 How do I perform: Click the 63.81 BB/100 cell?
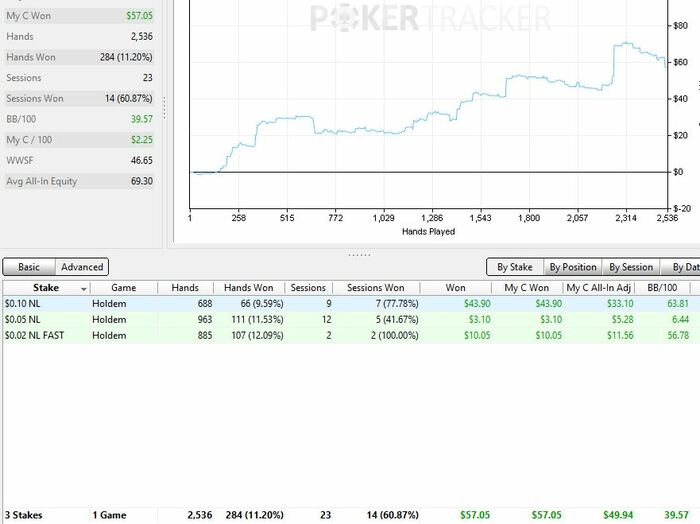678,304
